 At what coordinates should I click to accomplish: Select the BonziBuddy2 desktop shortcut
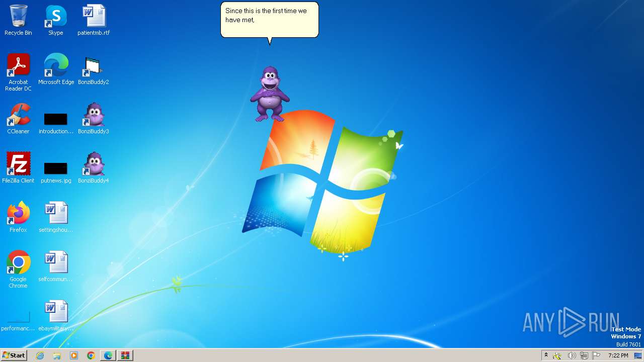tap(94, 69)
